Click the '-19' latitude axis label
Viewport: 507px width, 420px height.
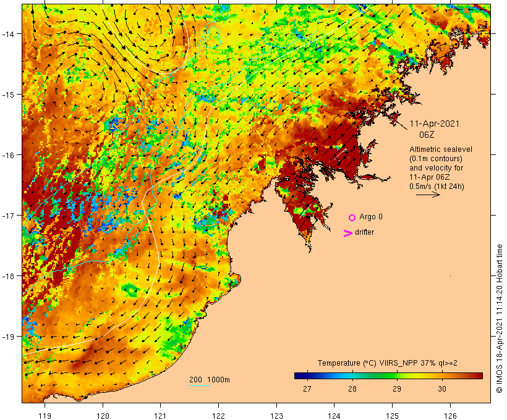tap(8, 337)
